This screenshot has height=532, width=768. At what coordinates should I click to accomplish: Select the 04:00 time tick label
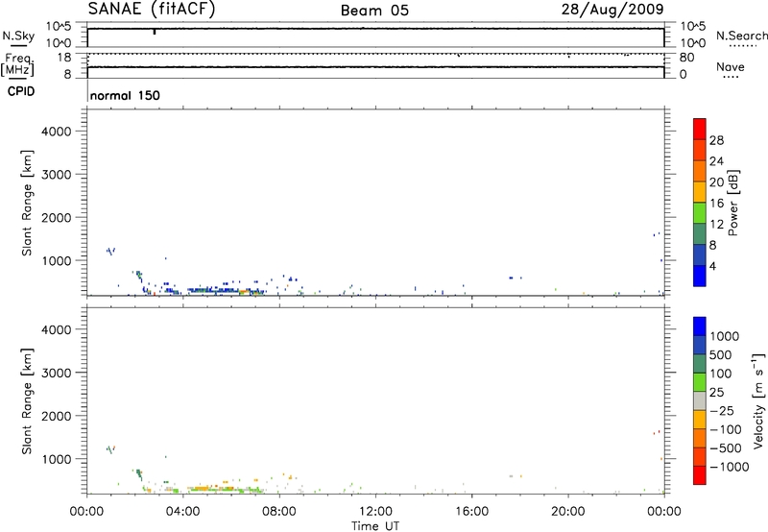point(183,512)
